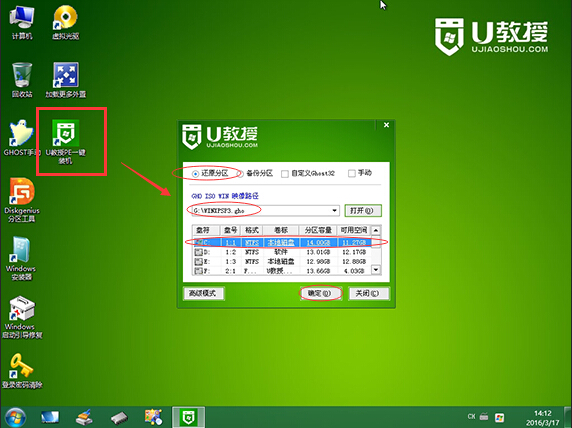Viewport: 572px width, 428px height.
Task: Click the 打开(O) button
Action: click(363, 211)
